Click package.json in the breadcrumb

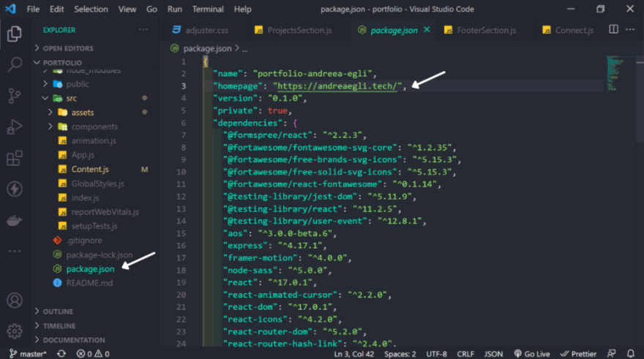pos(207,48)
